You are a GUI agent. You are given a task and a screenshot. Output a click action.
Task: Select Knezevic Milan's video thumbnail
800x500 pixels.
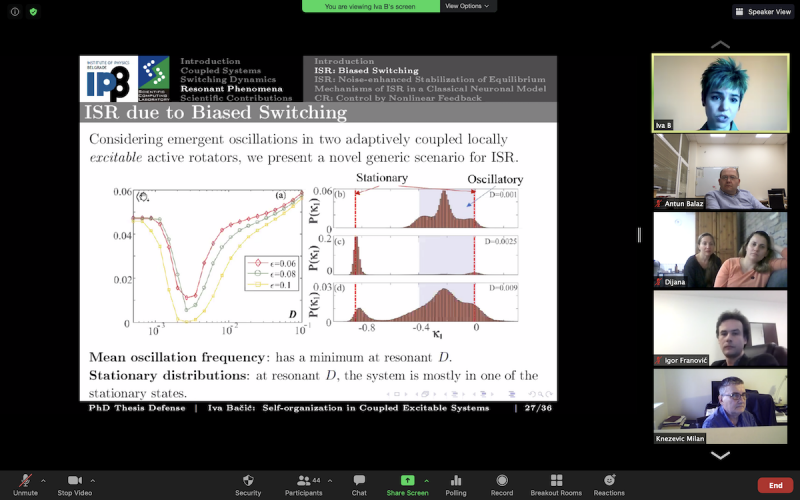tap(720, 407)
